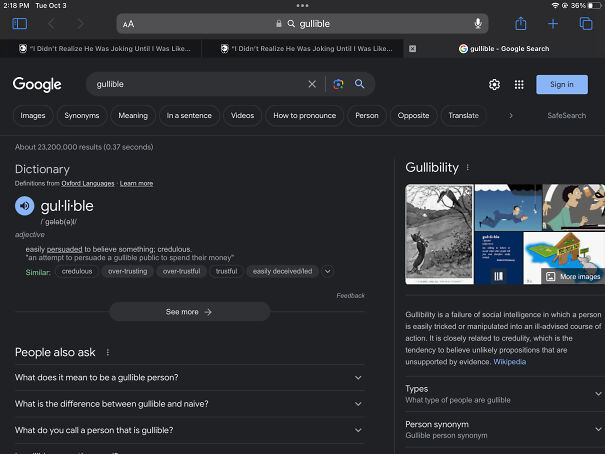Screen dimensions: 605x454
Task: Play gullible pronunciation audio
Action: [25, 206]
